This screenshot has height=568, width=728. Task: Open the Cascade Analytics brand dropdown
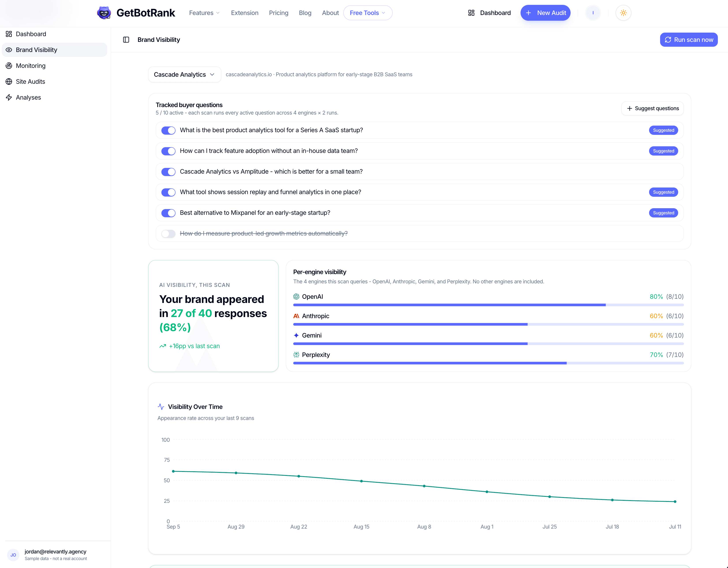[184, 74]
